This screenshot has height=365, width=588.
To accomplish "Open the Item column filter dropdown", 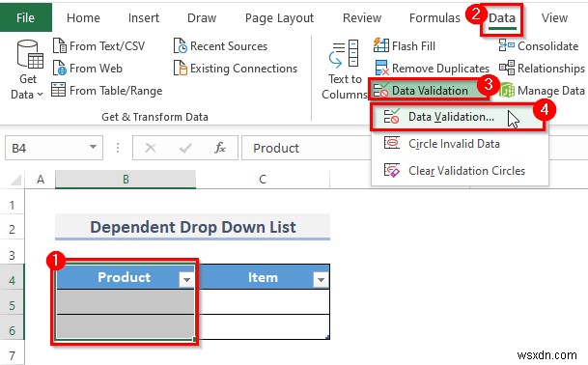I will coord(321,279).
